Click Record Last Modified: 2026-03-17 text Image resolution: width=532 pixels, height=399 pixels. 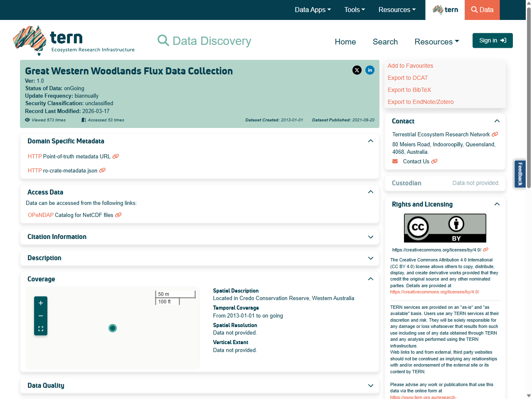point(67,111)
